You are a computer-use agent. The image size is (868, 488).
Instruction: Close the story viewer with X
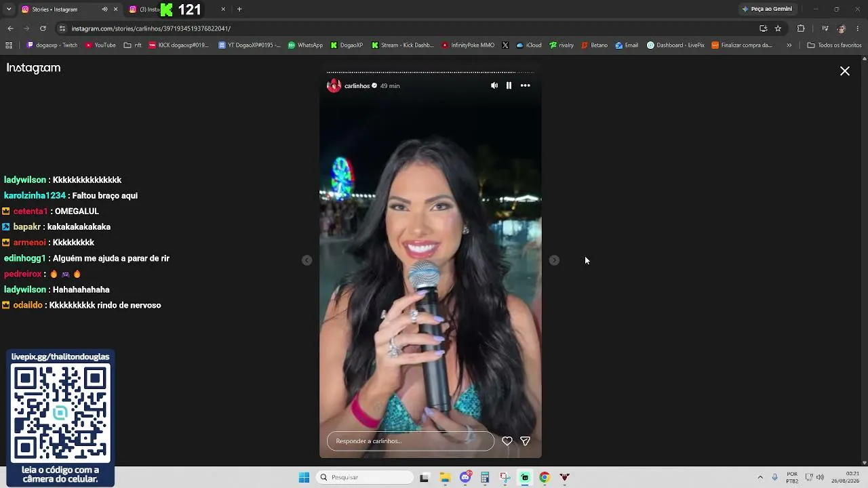[x=845, y=71]
